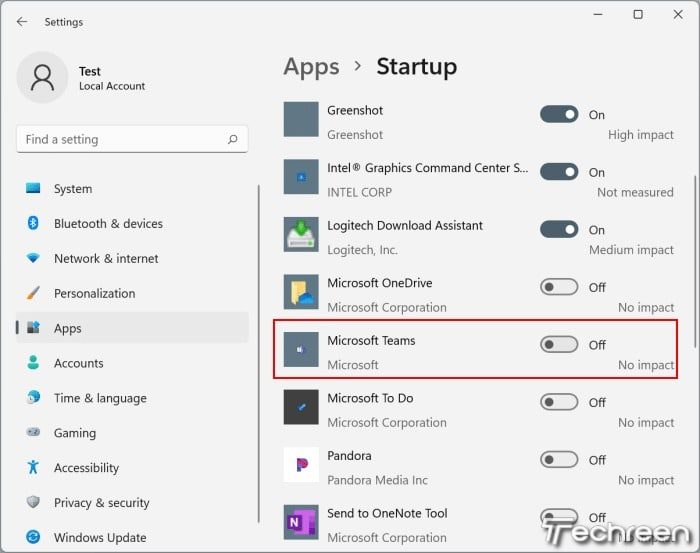Viewport: 700px width, 553px height.
Task: Click the Send to OneNote Tool name
Action: point(387,513)
